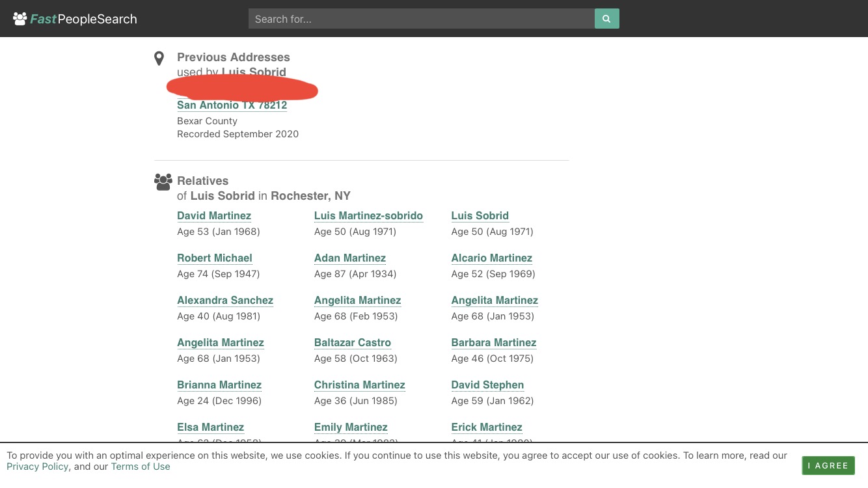The image size is (868, 488).
Task: Click the Bexar County text
Action: (x=207, y=121)
